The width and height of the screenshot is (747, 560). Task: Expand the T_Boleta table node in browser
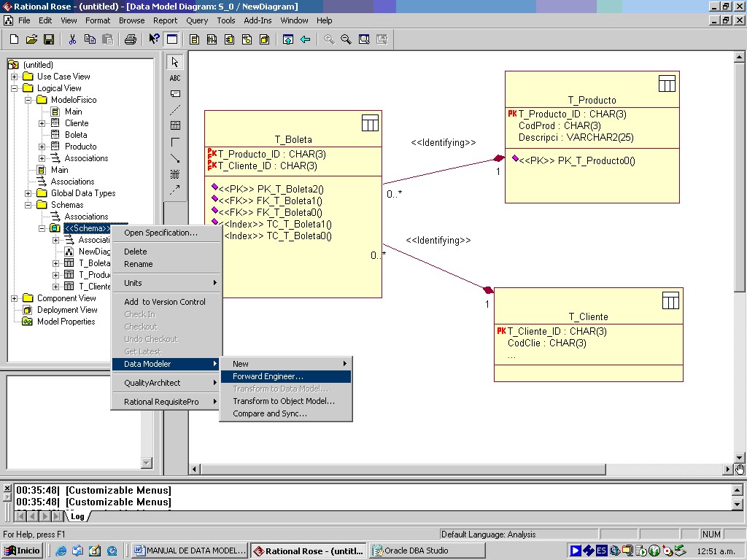(x=55, y=263)
